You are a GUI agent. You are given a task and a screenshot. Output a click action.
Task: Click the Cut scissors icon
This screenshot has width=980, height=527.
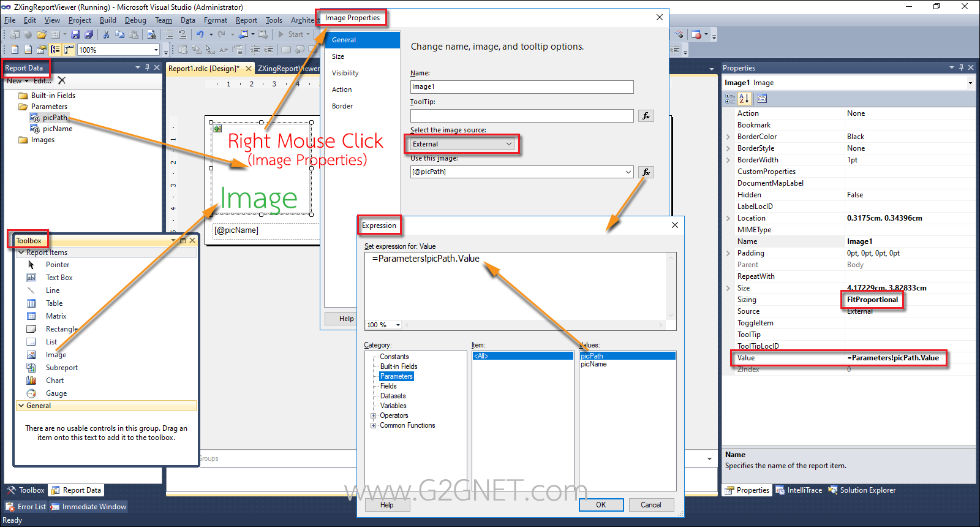pos(106,34)
